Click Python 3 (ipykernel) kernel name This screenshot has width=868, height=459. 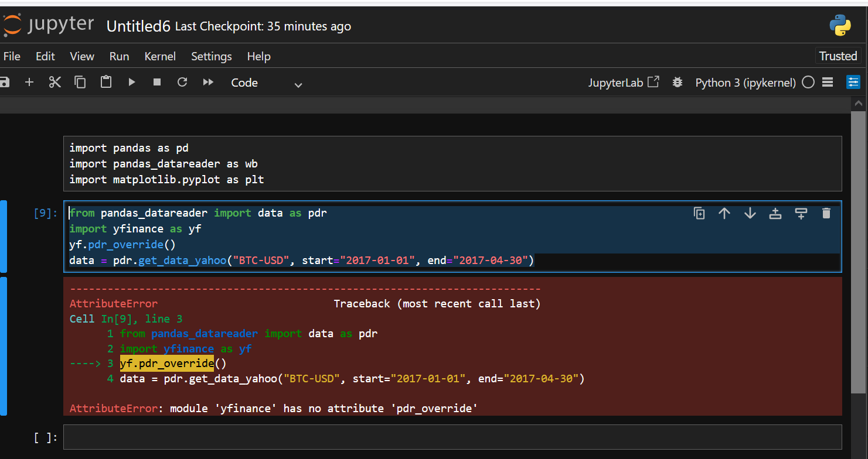click(745, 83)
